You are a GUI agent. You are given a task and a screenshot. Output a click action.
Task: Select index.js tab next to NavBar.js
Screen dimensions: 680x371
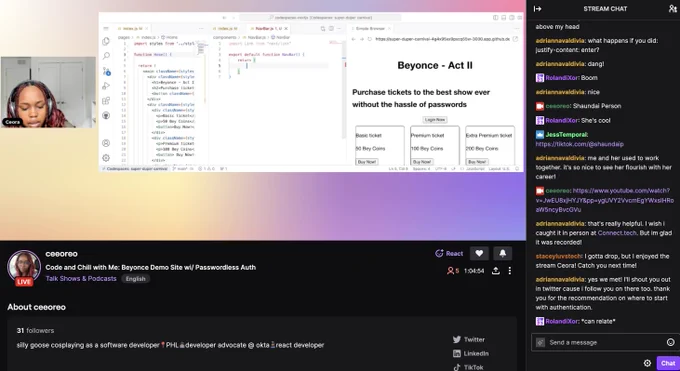click(227, 29)
